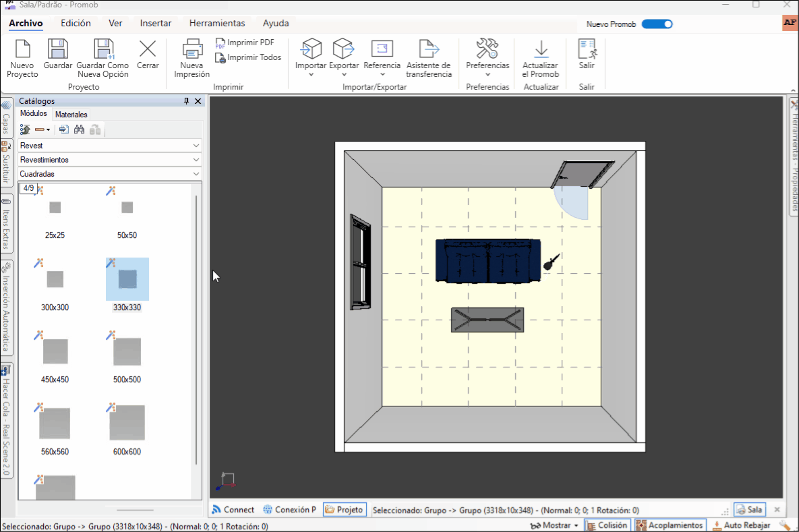Screen dimensions: 799x532
Task: Click the wrench icon in bottom-right corner
Action: (x=786, y=525)
